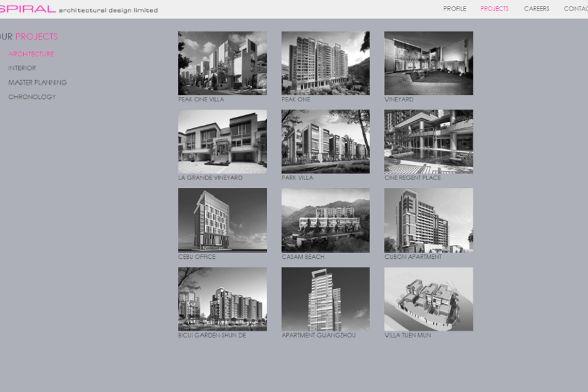Open the La Grande Vineyard thumbnail
This screenshot has width=588, height=392.
(x=222, y=141)
